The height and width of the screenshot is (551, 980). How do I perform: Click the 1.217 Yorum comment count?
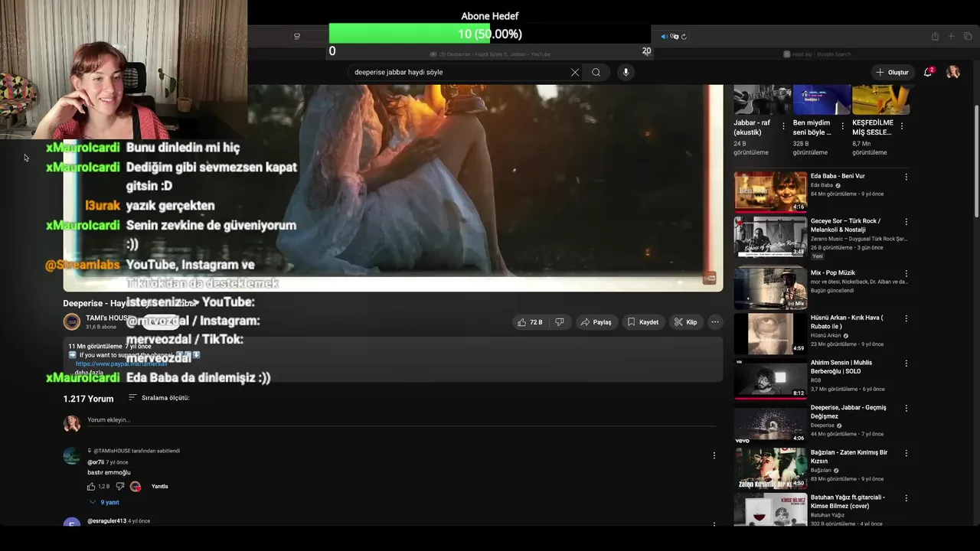point(88,399)
